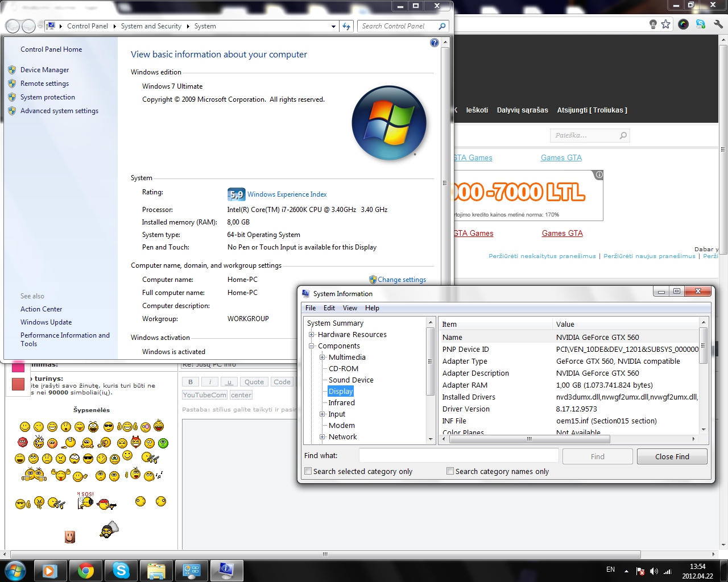This screenshot has height=582, width=728.
Task: Show hidden system tray icons arrow
Action: [x=626, y=571]
